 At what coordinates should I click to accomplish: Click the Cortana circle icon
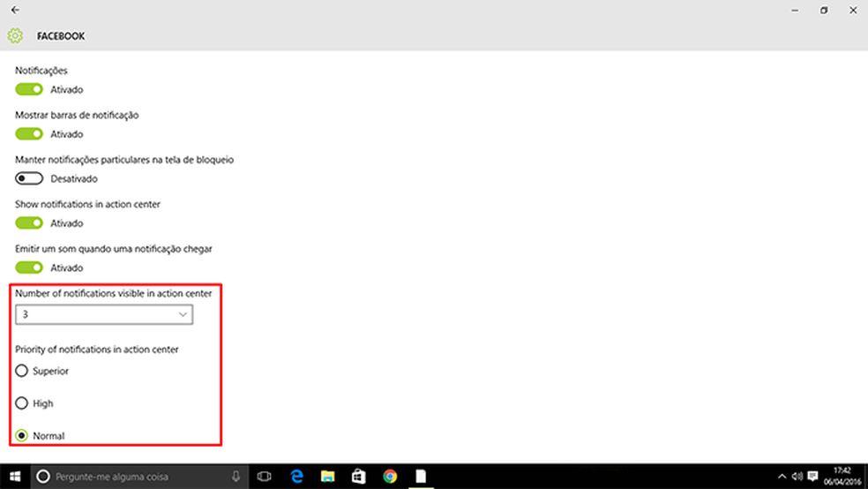click(x=43, y=477)
